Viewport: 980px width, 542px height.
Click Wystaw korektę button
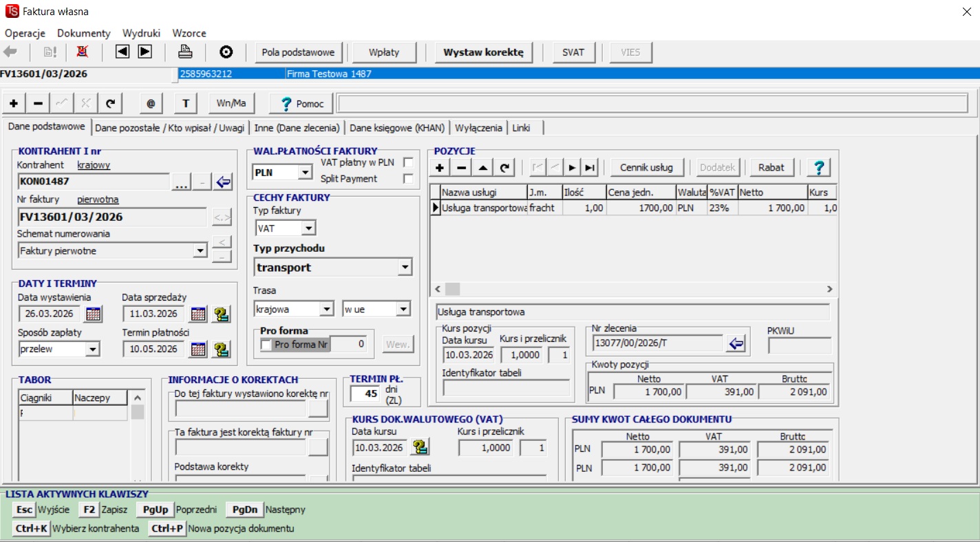coord(483,52)
